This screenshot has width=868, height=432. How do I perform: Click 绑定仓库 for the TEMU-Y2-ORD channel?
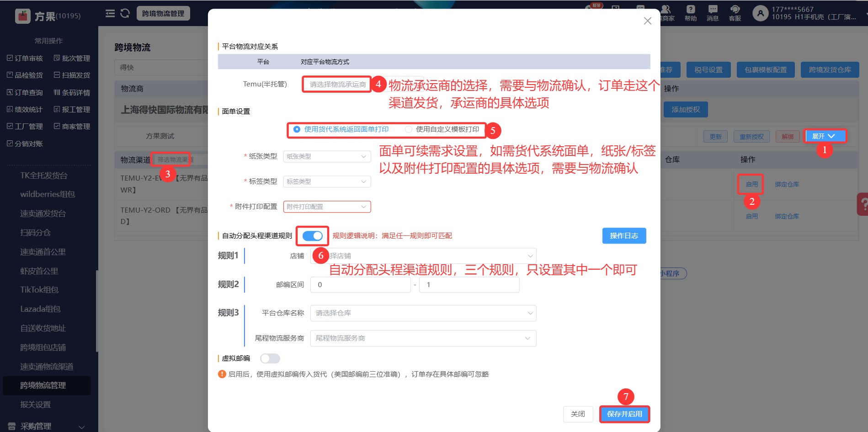coord(787,216)
